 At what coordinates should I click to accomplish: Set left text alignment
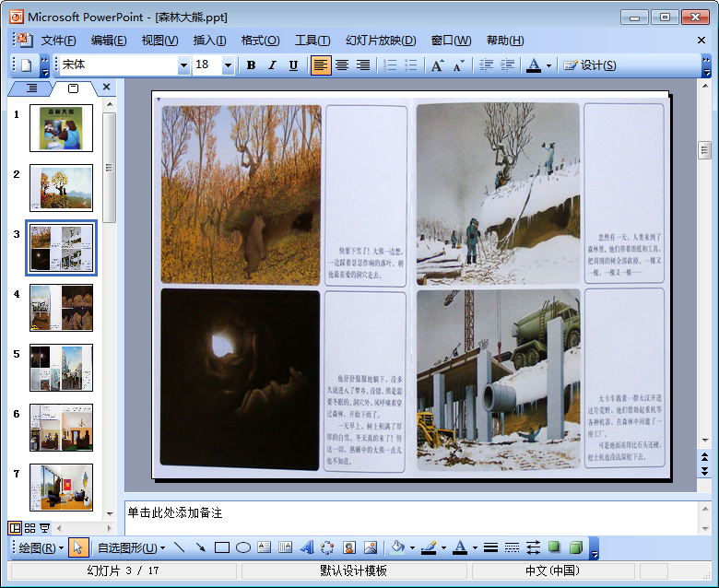pyautogui.click(x=321, y=65)
